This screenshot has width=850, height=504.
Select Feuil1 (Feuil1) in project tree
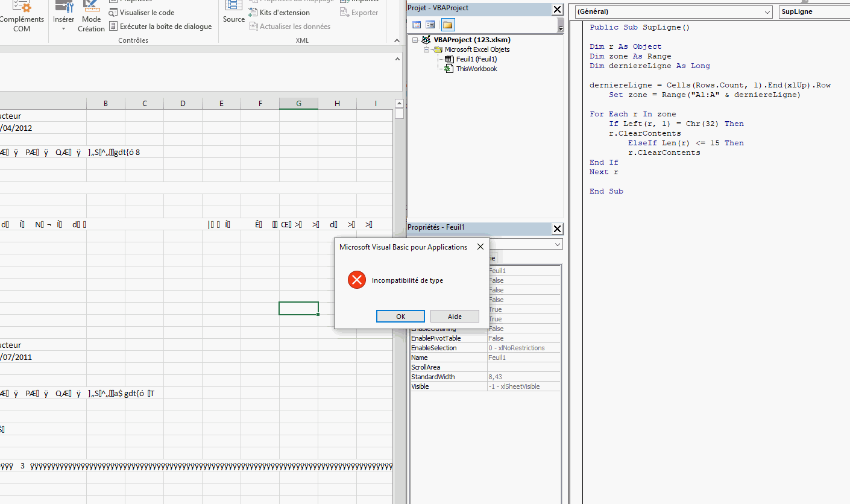coord(476,59)
